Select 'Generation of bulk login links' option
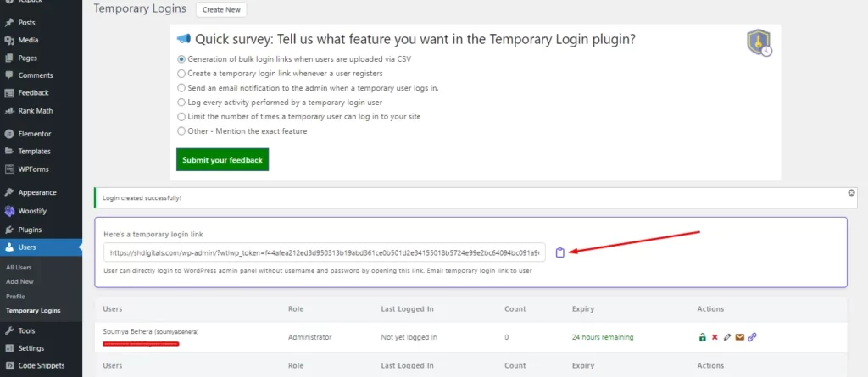The height and width of the screenshot is (377, 868). [181, 58]
